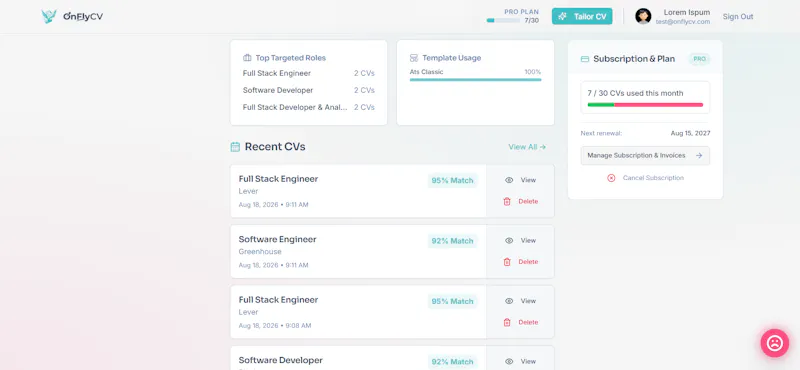The height and width of the screenshot is (370, 800).
Task: Click the test@onflycv.com email
Action: click(683, 21)
